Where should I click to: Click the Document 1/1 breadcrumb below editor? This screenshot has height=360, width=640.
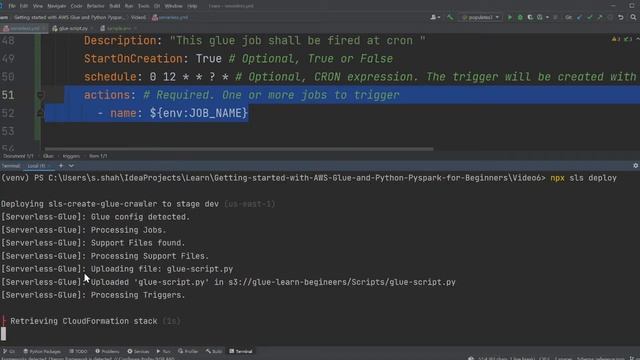pos(18,156)
